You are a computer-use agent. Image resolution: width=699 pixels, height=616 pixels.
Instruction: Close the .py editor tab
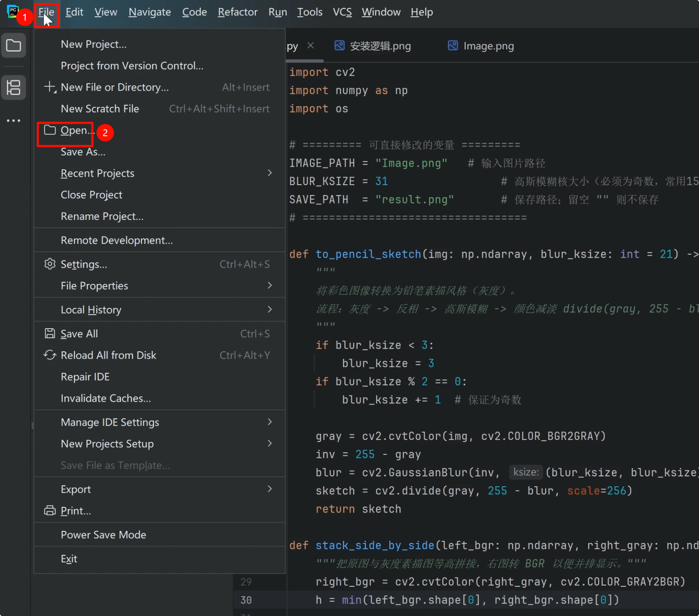(311, 46)
